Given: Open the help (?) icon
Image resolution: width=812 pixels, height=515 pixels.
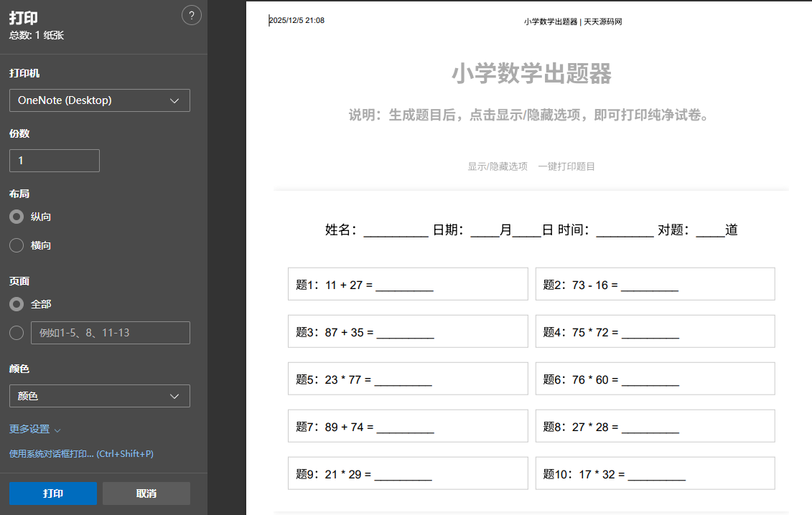Looking at the screenshot, I should tap(192, 15).
